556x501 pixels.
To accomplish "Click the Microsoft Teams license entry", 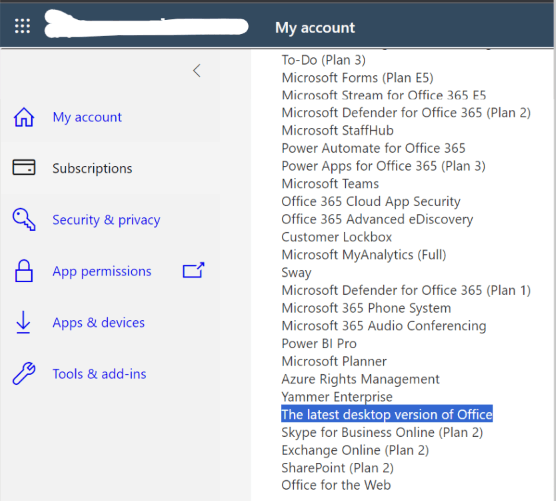I will 330,184.
